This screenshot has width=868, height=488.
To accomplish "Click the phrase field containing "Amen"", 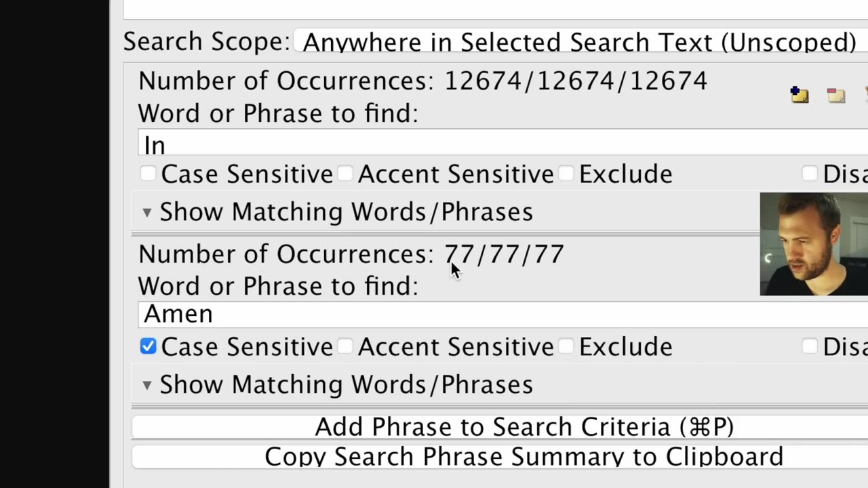I will [x=448, y=314].
